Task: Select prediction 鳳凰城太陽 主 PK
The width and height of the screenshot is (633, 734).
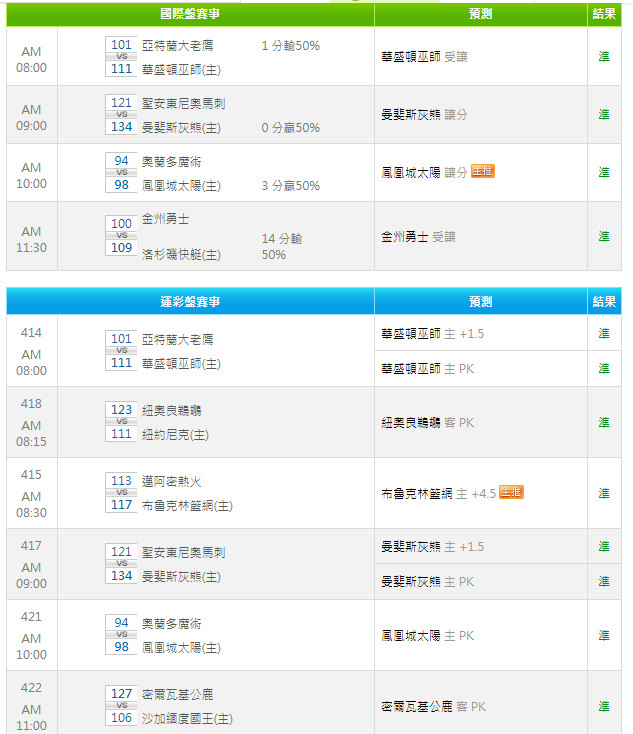Action: [x=427, y=636]
